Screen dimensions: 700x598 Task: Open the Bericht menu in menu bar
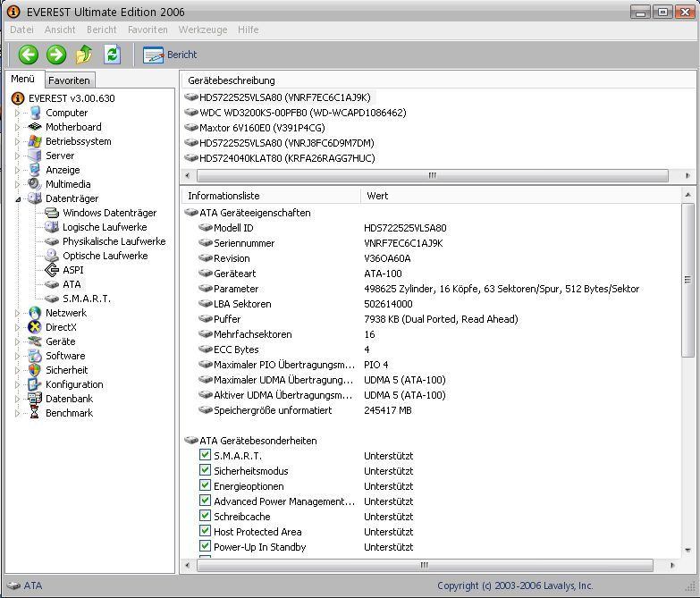click(x=101, y=29)
